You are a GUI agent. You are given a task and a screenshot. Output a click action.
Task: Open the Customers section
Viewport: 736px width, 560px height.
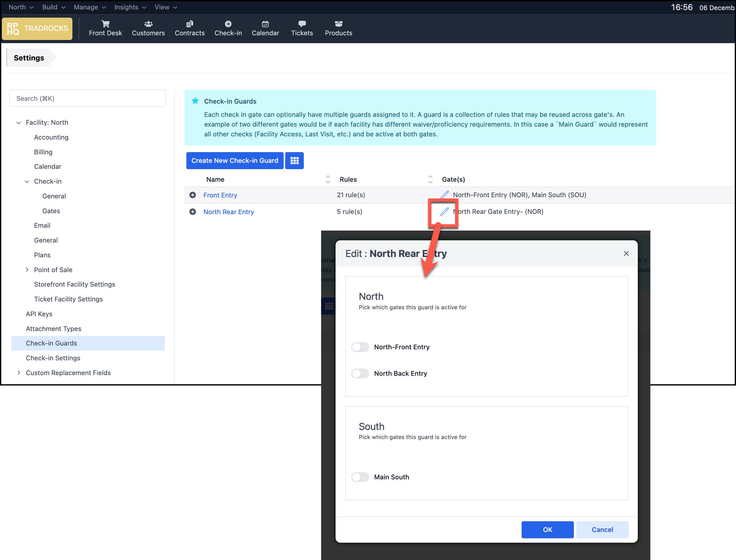click(148, 28)
